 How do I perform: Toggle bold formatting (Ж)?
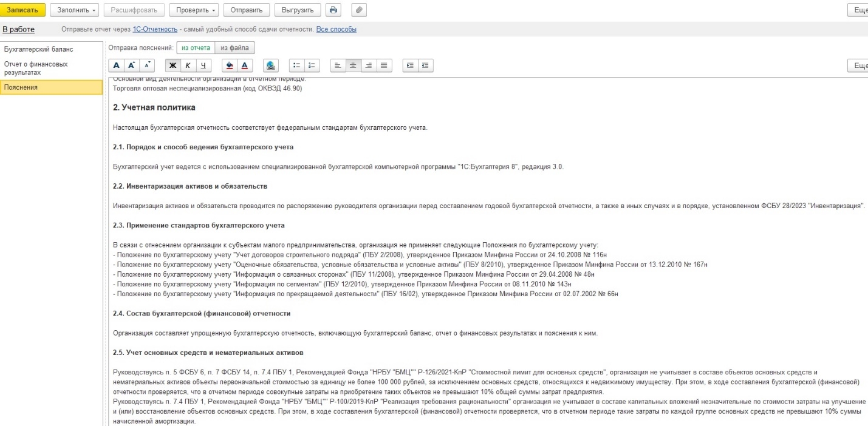173,66
